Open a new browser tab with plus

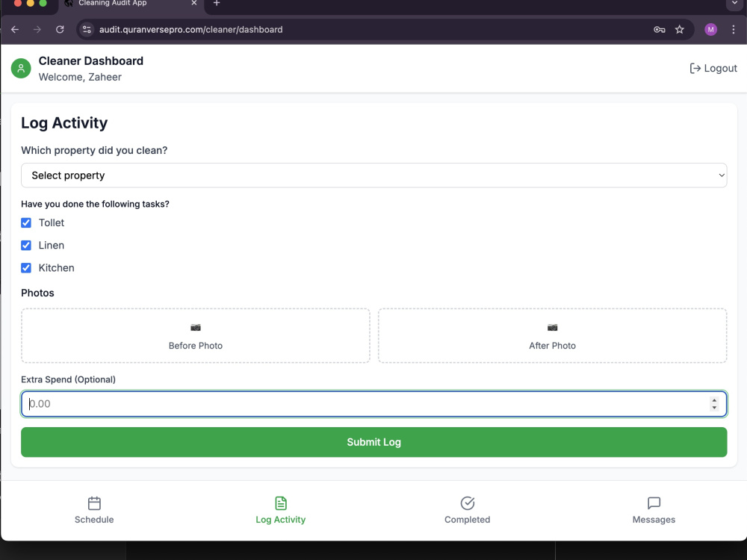(x=217, y=3)
